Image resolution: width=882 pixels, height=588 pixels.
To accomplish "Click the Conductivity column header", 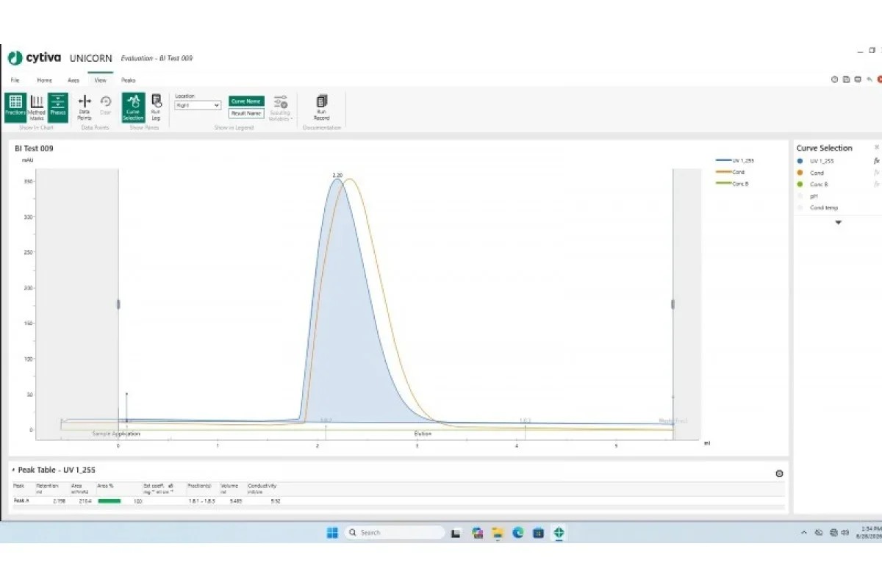I will tap(262, 488).
